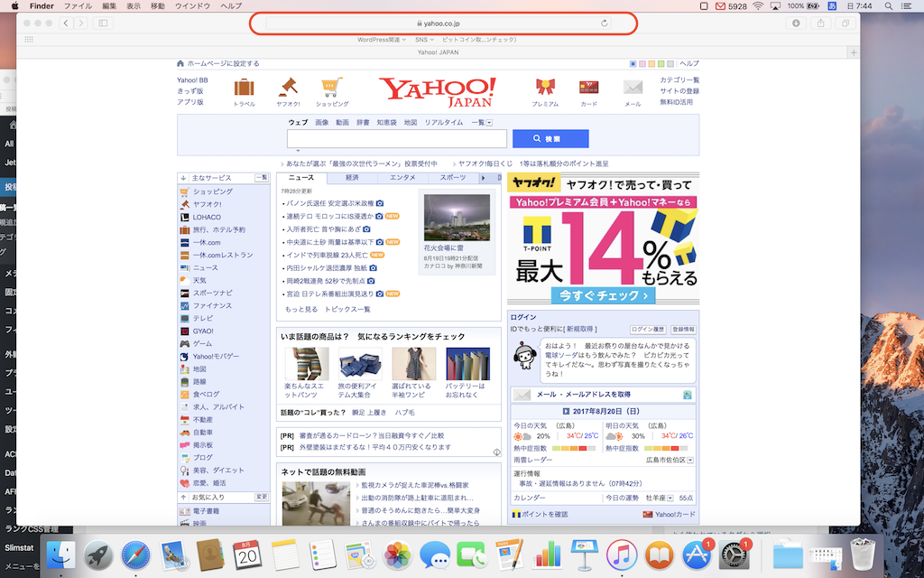Switch to the スポーツ news tab
The height and width of the screenshot is (578, 924).
click(x=453, y=178)
